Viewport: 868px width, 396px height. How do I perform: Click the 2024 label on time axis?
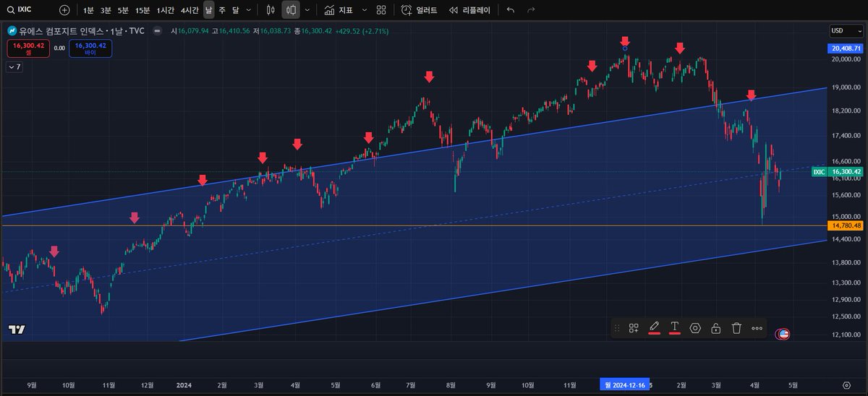(184, 385)
